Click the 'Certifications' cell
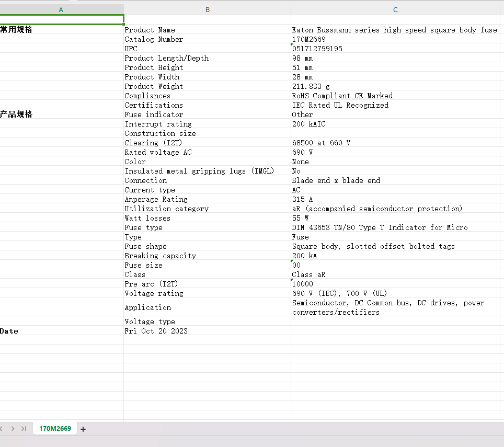Image resolution: width=504 pixels, height=447 pixels. tap(208, 105)
